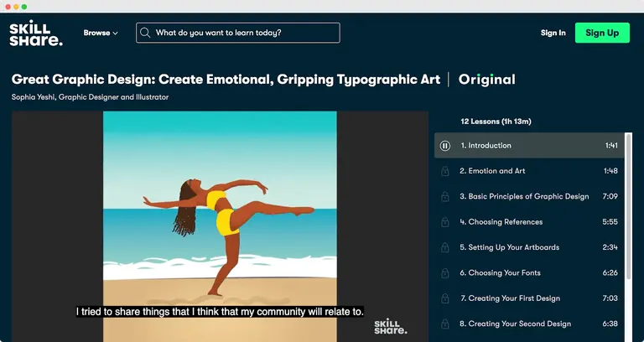Click the macOS window green maximize button

[x=24, y=7]
